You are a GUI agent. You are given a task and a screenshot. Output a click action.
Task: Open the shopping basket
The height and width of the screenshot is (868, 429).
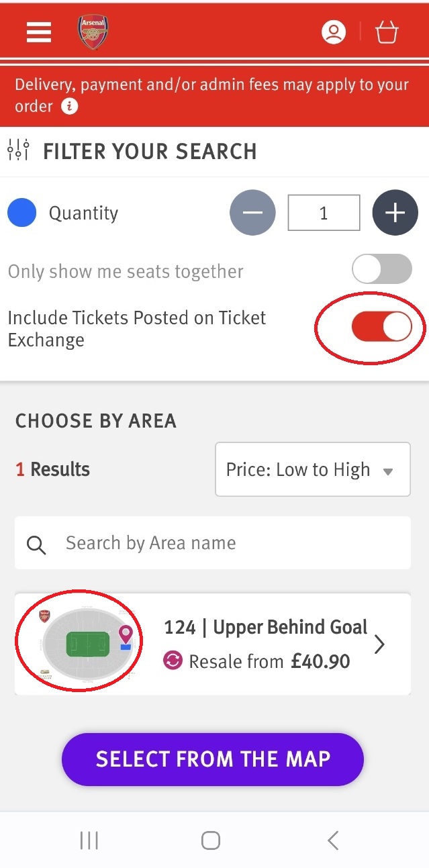tap(387, 32)
